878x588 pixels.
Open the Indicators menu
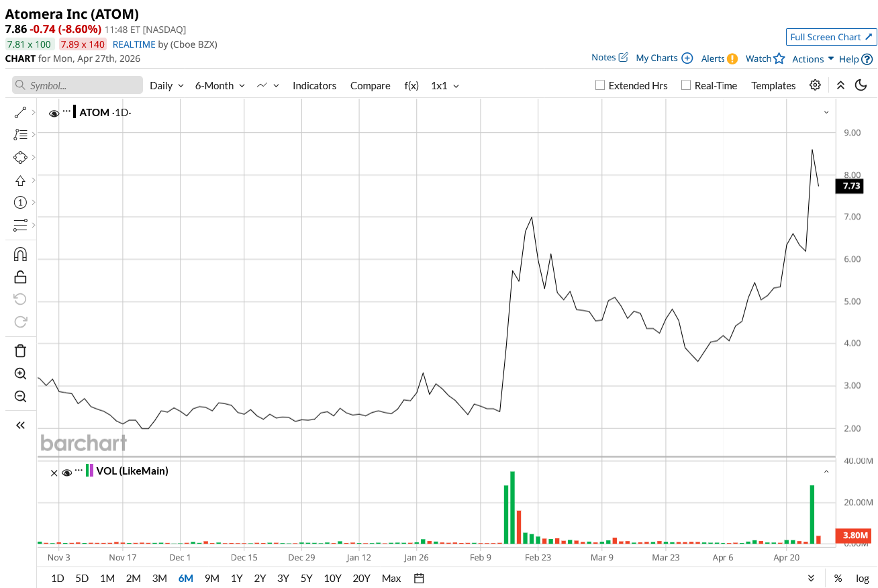(314, 85)
